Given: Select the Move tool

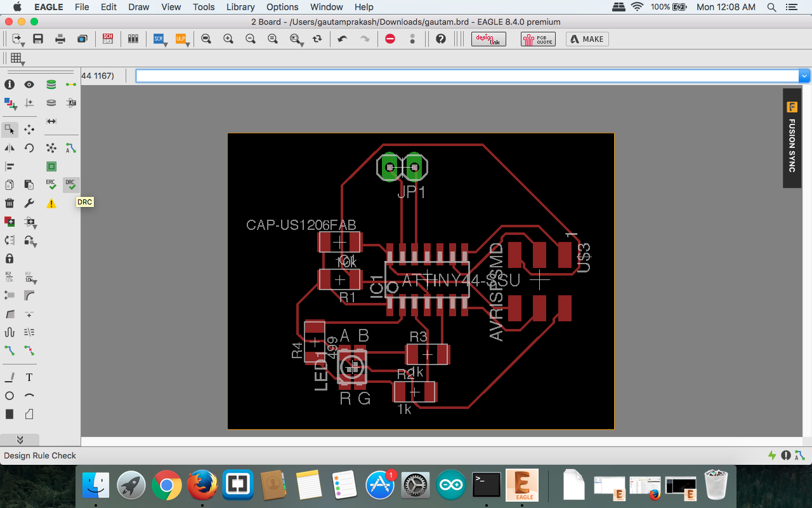Looking at the screenshot, I should tap(29, 130).
